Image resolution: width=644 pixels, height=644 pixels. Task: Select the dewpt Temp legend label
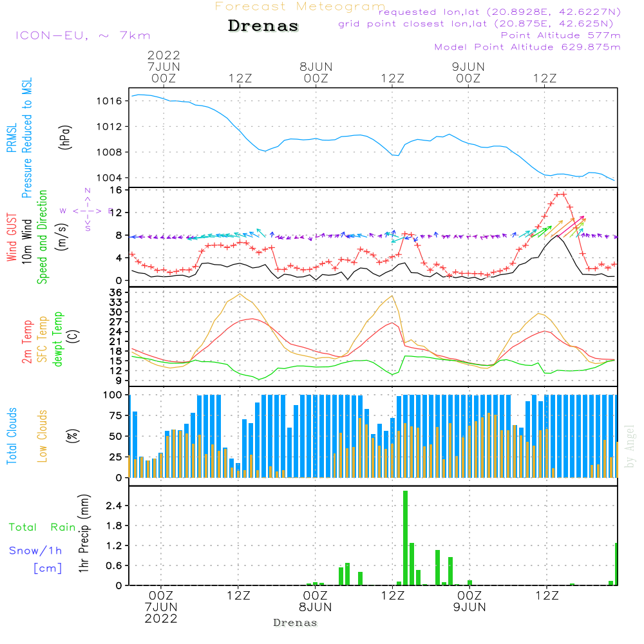pos(59,339)
